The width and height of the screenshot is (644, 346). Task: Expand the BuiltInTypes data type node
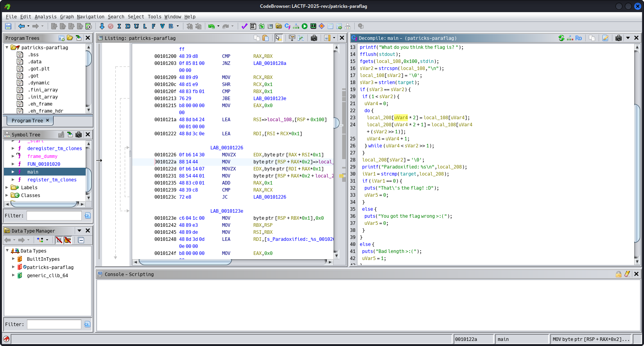13,259
